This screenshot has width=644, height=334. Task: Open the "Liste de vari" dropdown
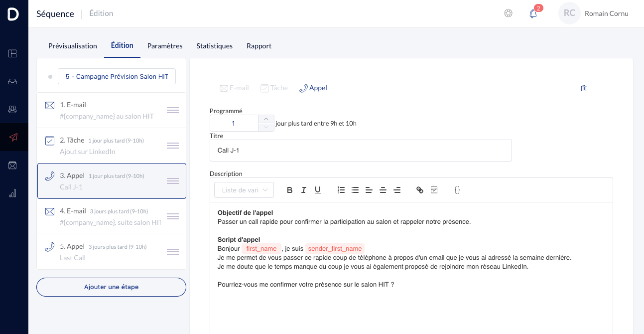[x=244, y=190]
